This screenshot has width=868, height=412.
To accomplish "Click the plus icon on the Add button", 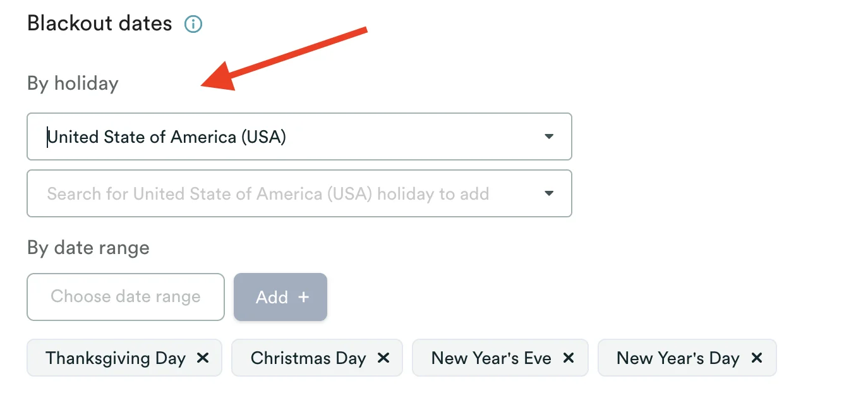I will point(303,297).
